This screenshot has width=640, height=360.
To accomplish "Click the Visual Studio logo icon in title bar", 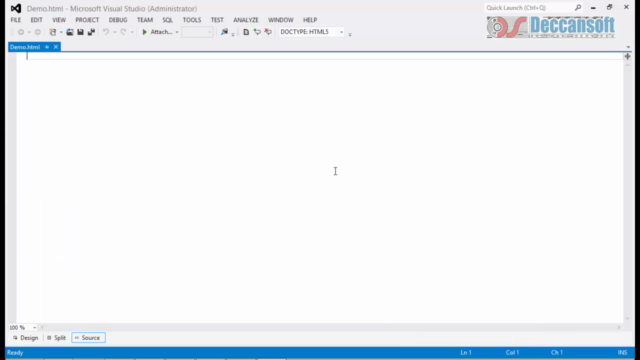I will tap(16, 8).
